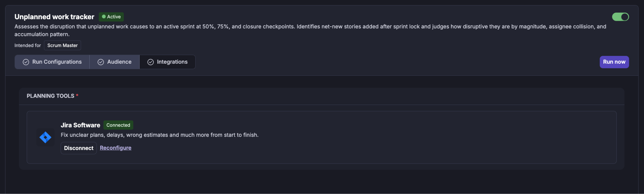Click the green dot in Active badge
Screen dimensions: 644x194
tap(104, 17)
